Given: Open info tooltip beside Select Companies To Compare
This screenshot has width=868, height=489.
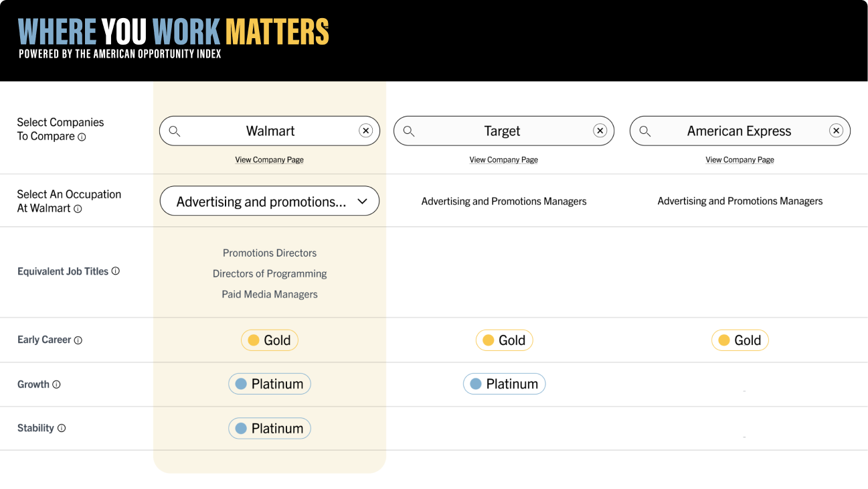Looking at the screenshot, I should [82, 137].
